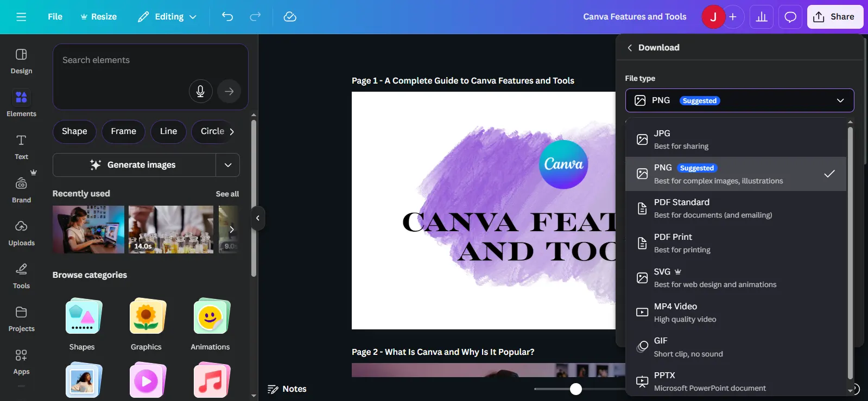Image resolution: width=868 pixels, height=401 pixels.
Task: Open the Uploads side panel
Action: 21,232
